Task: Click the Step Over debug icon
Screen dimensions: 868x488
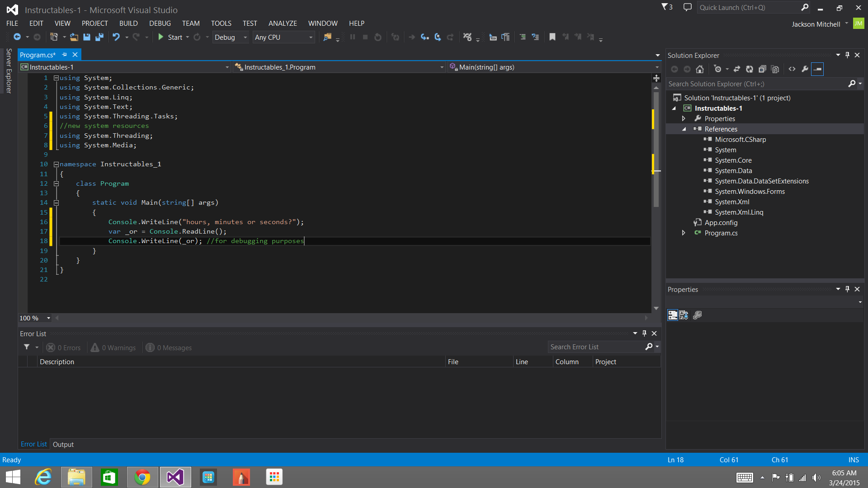Action: 438,37
